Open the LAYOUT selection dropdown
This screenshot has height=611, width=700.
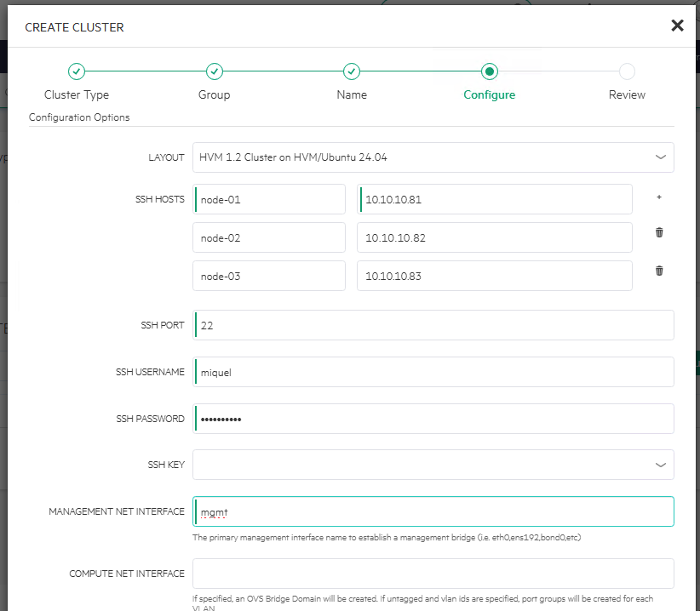point(432,157)
